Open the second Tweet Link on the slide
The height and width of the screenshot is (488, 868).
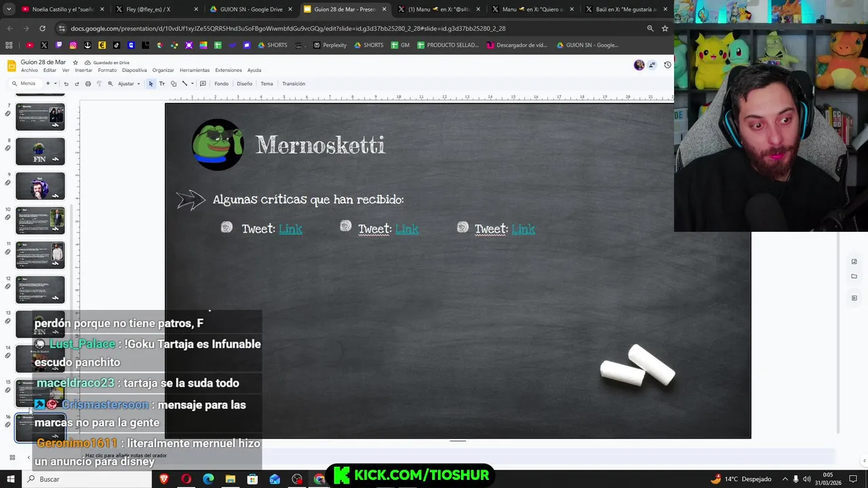pos(407,229)
